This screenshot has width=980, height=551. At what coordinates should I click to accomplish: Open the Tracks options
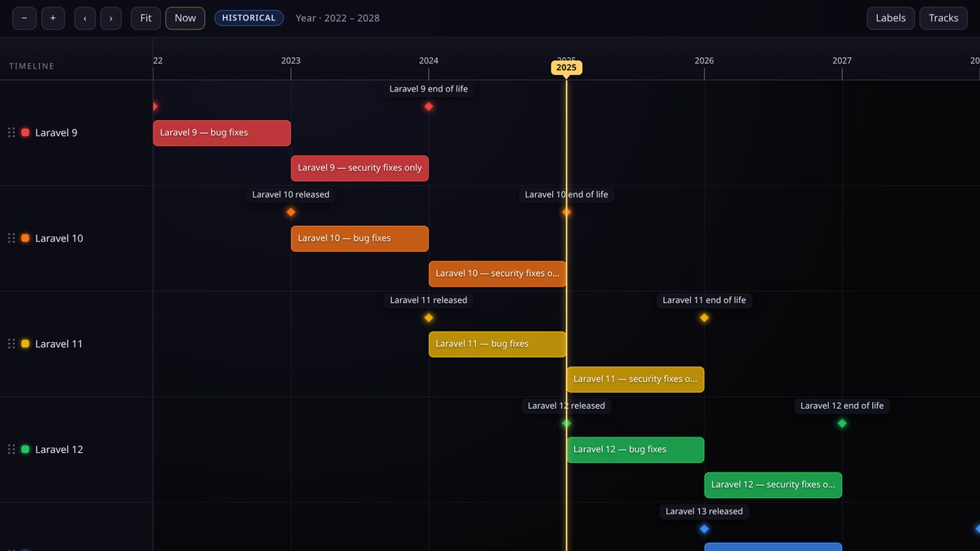coord(943,18)
